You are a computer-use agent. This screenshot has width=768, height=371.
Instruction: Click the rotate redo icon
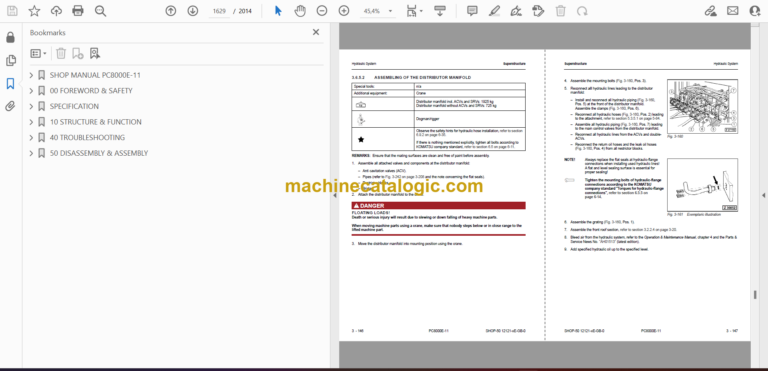tap(582, 11)
